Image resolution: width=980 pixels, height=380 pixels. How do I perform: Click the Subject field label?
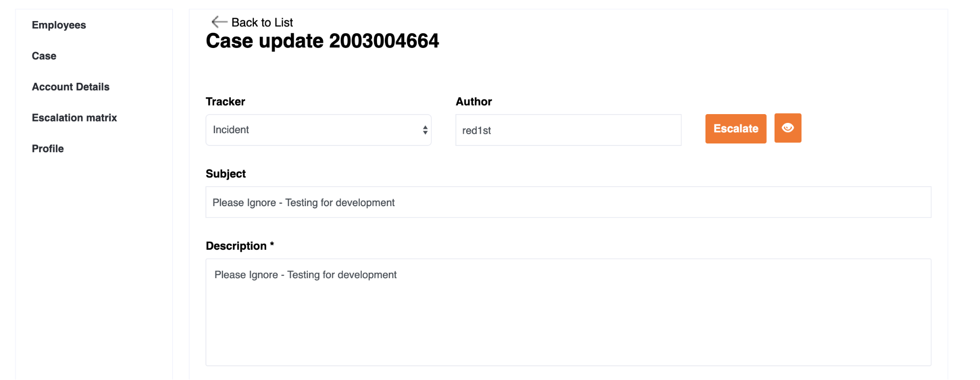click(226, 174)
